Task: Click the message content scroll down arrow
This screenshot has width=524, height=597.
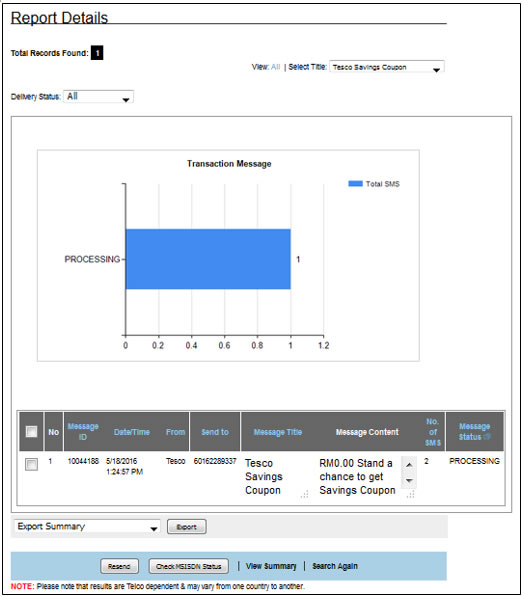Action: tap(409, 480)
